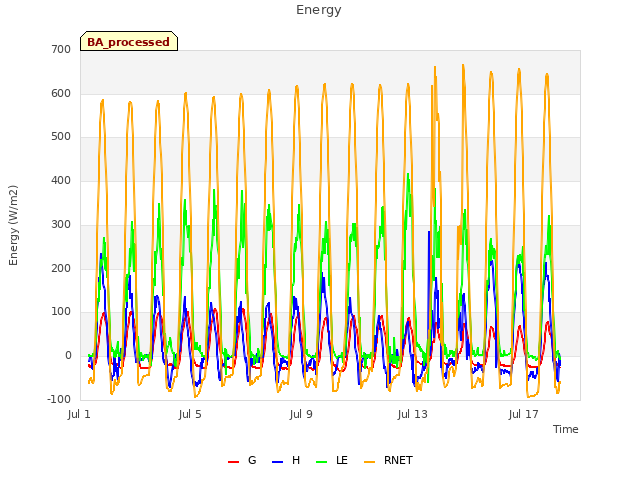Click the blue H legend swatch

coord(277,462)
